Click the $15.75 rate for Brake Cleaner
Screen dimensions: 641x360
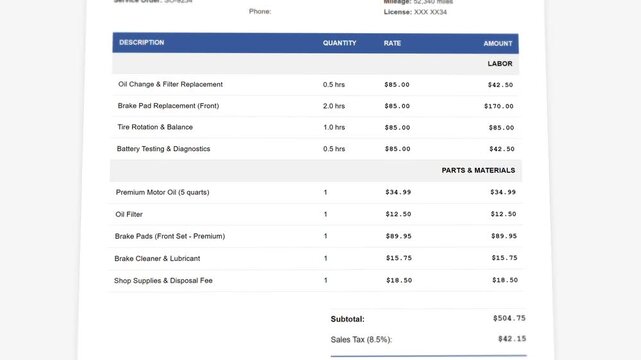[399, 258]
